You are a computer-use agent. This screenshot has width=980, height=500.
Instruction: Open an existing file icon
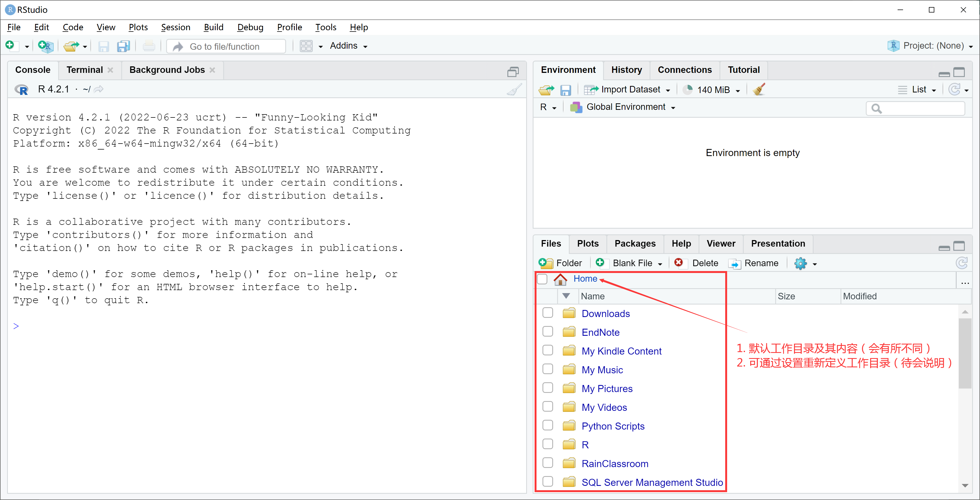tap(71, 46)
